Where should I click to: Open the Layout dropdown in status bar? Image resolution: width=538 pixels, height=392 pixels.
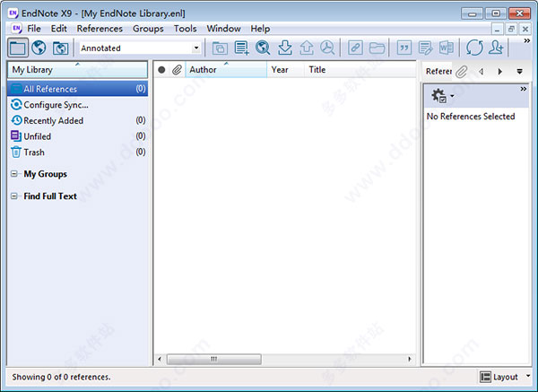505,377
